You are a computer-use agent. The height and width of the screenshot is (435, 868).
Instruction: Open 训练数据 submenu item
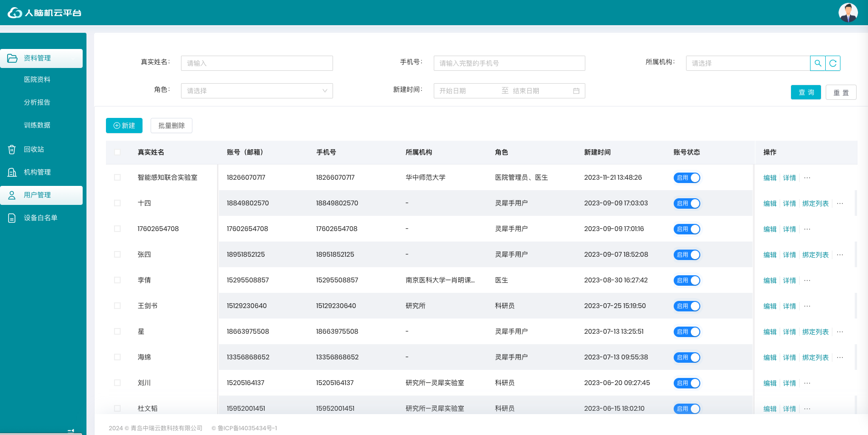37,125
